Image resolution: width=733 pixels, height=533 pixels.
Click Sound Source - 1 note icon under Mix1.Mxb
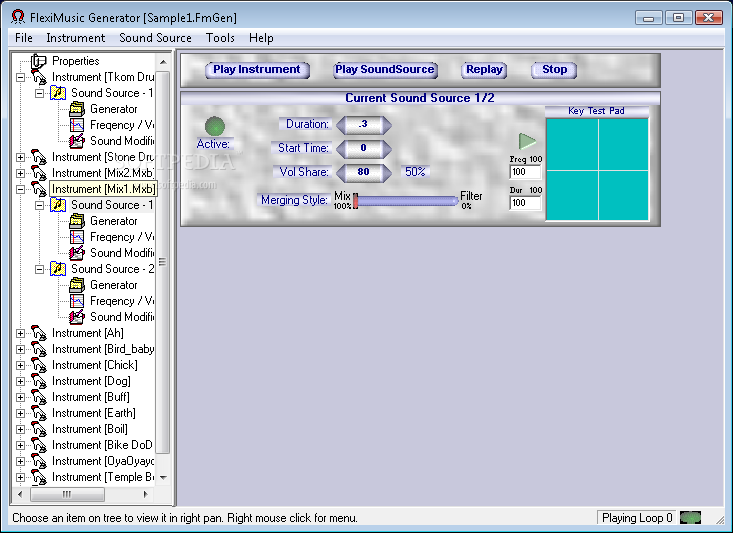click(x=58, y=205)
